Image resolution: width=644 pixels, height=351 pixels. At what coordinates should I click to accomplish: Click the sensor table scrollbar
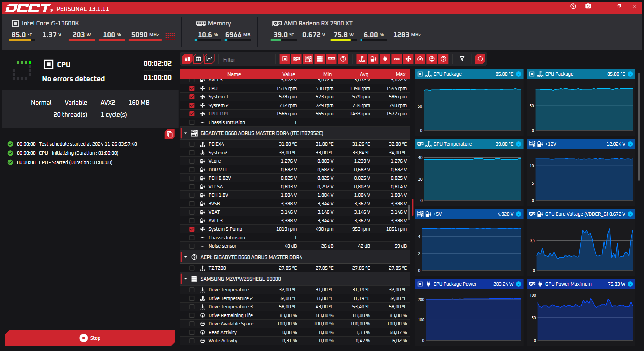[x=409, y=212]
